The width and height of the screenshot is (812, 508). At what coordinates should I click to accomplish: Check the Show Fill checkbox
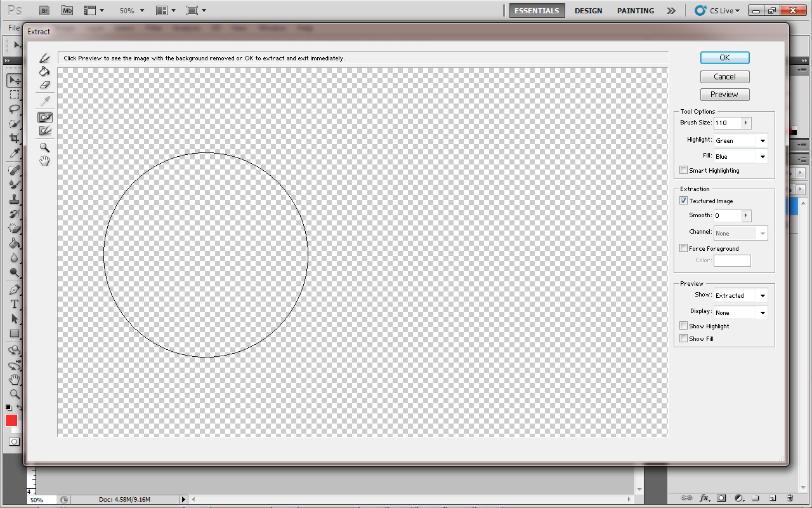[683, 338]
